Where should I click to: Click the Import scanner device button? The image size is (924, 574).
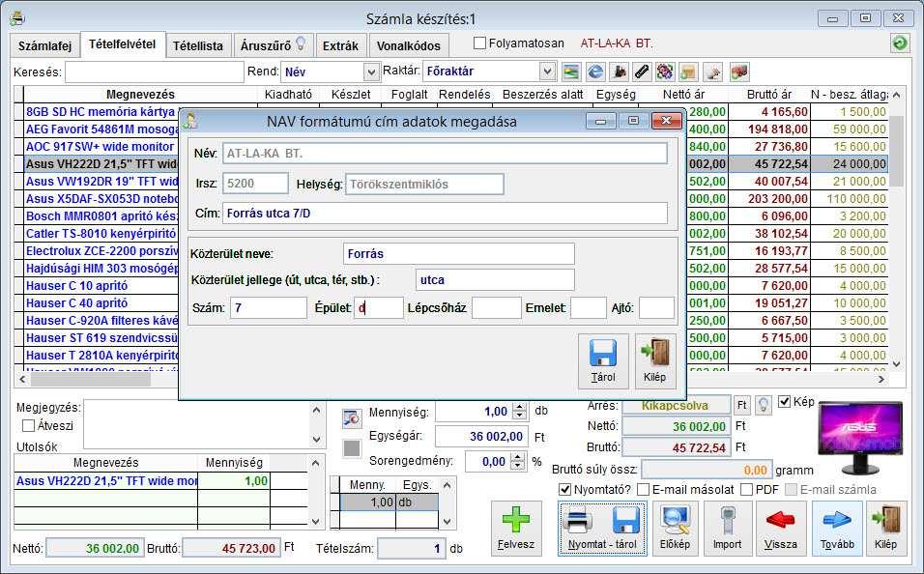[x=727, y=528]
